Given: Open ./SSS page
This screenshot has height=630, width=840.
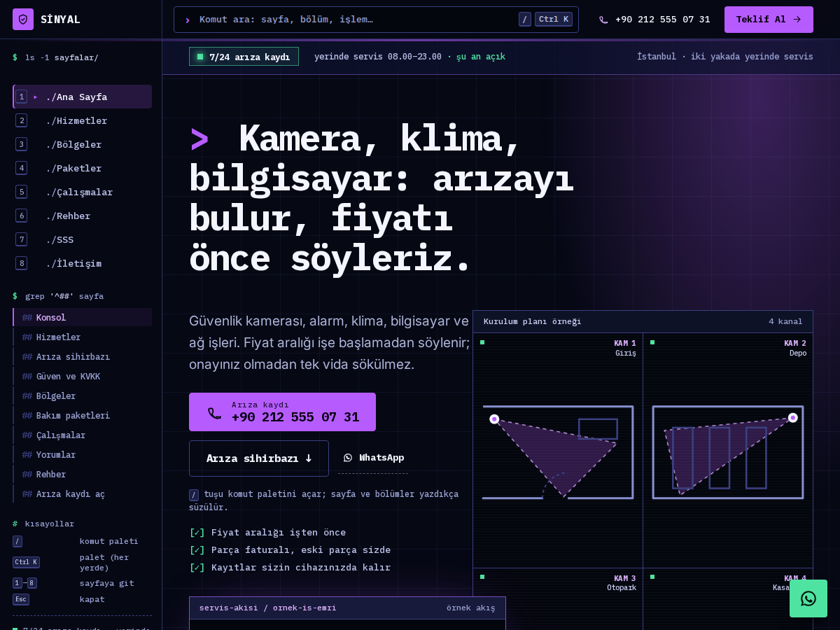Looking at the screenshot, I should coord(82,239).
